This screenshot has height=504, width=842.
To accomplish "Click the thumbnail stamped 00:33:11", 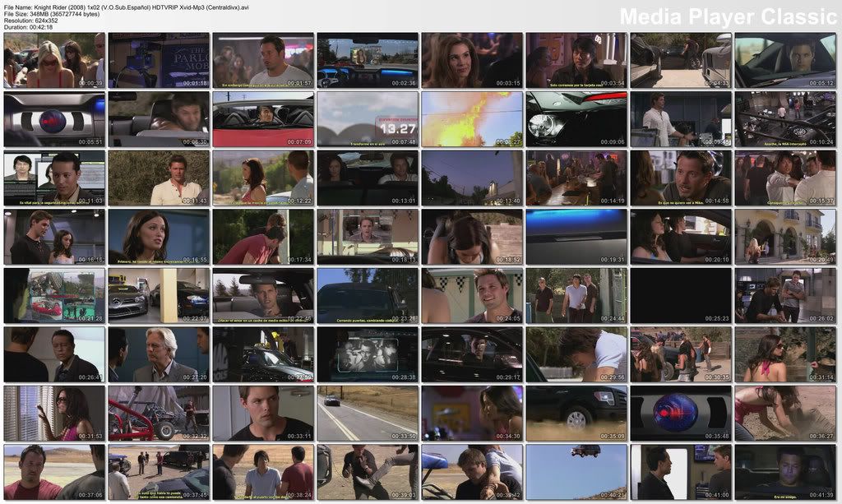I will point(263,414).
